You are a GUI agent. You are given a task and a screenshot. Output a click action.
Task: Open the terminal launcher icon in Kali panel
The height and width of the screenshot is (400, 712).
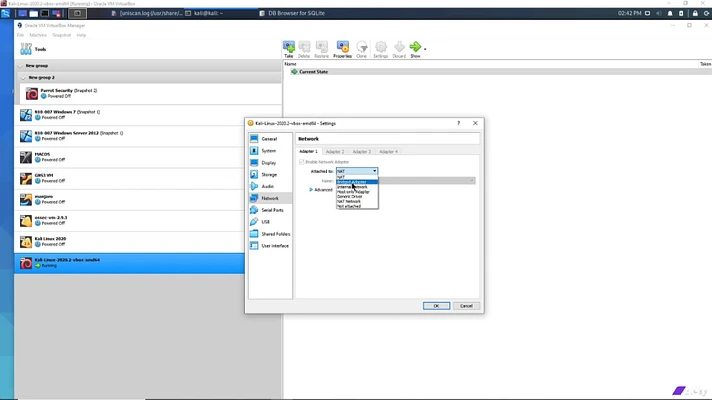(45, 13)
